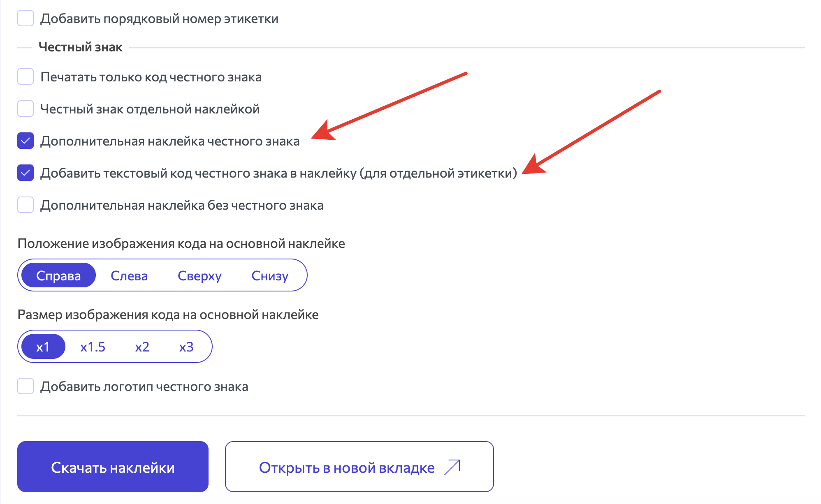The width and height of the screenshot is (821, 504).
Task: Check Добавить логотип честного знака
Action: point(26,386)
